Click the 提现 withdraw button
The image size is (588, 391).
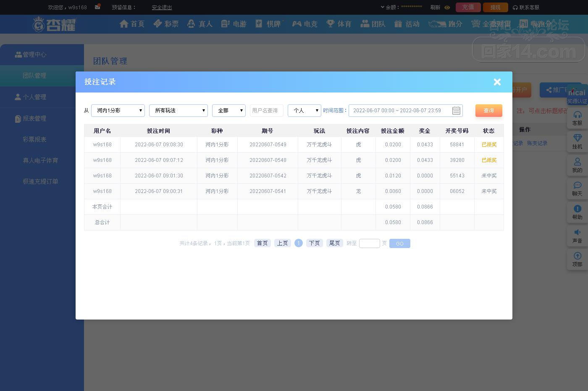pyautogui.click(x=496, y=7)
